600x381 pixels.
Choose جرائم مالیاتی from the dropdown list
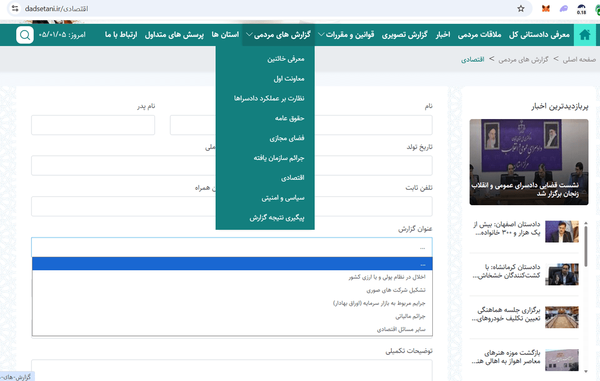(x=410, y=316)
